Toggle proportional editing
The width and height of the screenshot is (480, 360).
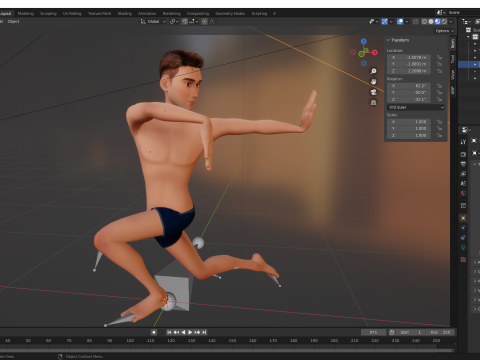204,21
